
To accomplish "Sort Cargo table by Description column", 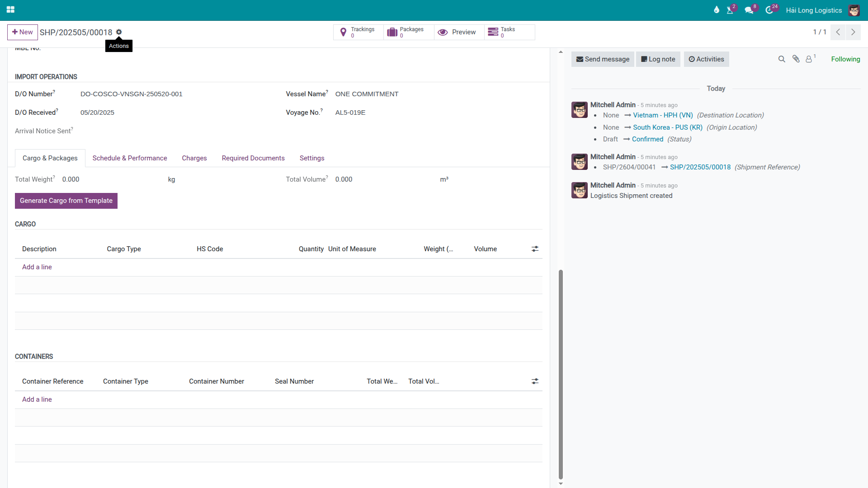I will 39,249.
